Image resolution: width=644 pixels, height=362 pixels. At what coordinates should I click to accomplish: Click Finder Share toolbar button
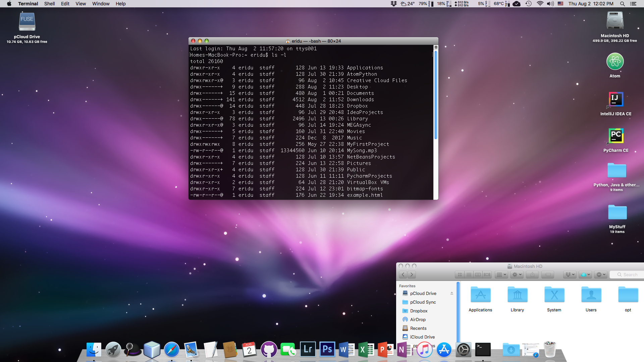click(x=532, y=275)
